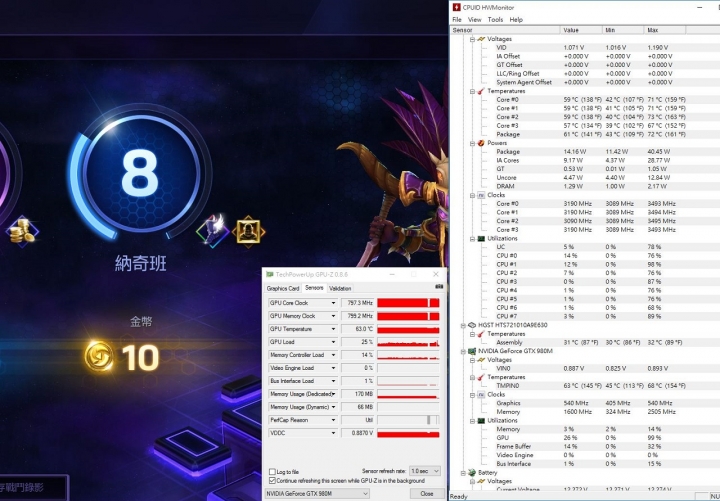The height and width of the screenshot is (501, 720).
Task: Click the PerfCap Reason Util value field
Action: click(358, 420)
